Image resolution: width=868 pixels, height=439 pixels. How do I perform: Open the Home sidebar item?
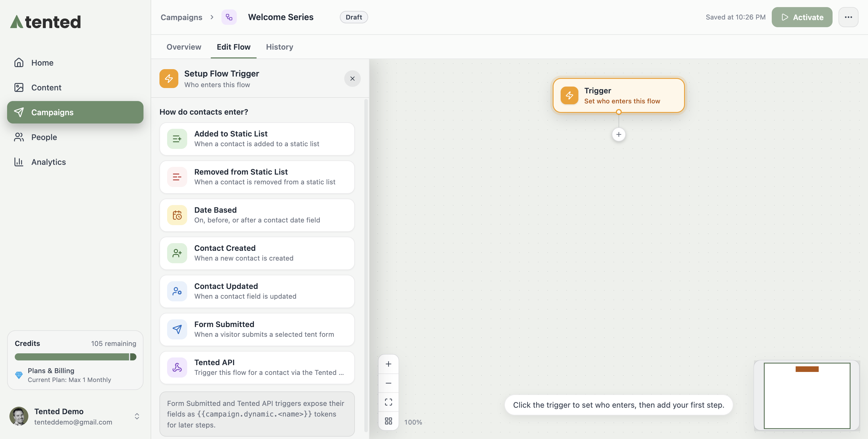(x=75, y=63)
